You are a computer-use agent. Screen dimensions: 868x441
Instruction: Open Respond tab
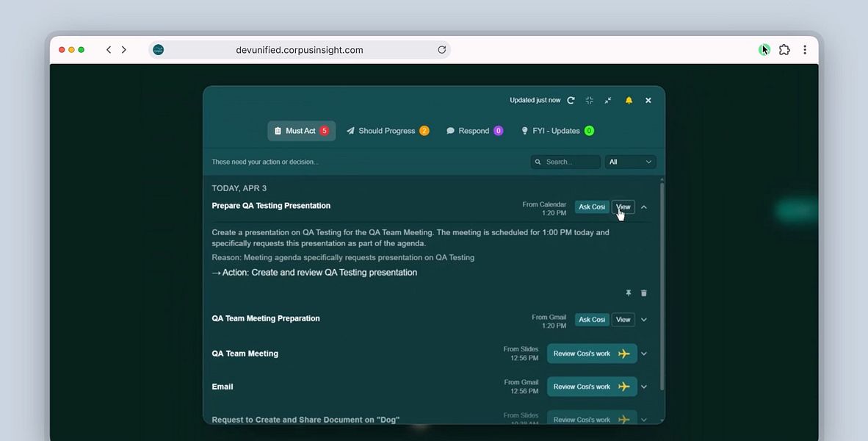(x=474, y=131)
